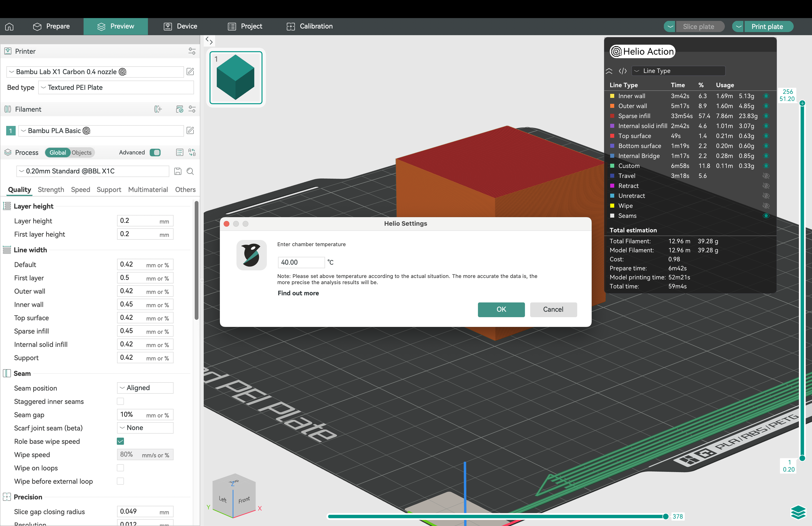Viewport: 812px width, 526px height.
Task: Select the Objects process mode
Action: [x=81, y=153]
